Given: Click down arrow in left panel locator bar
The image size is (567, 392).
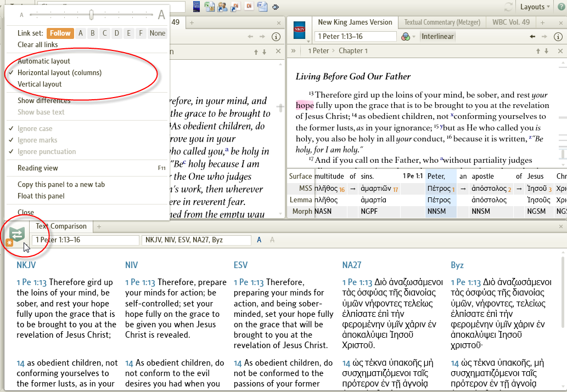Looking at the screenshot, I should click(x=265, y=52).
